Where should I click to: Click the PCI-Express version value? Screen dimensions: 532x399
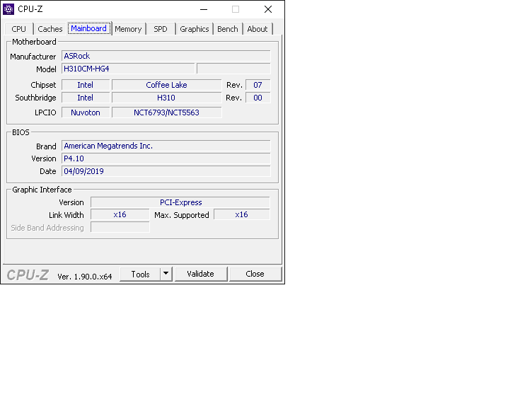(x=180, y=202)
